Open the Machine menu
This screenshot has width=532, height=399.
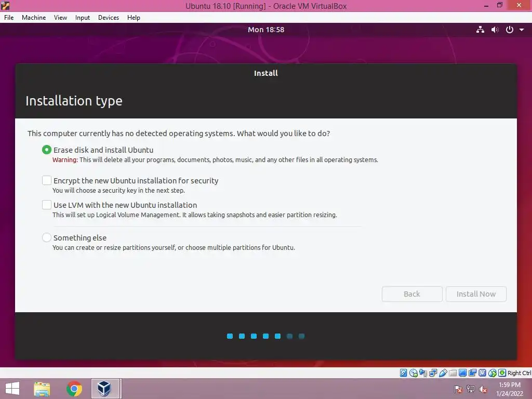(x=34, y=18)
